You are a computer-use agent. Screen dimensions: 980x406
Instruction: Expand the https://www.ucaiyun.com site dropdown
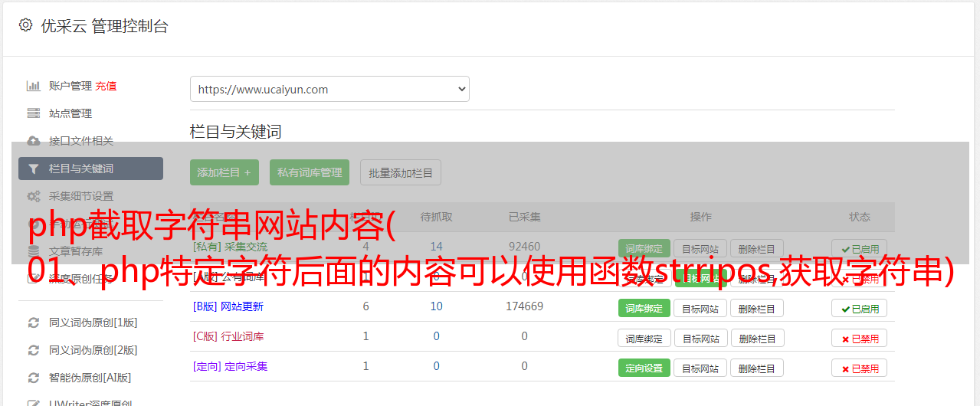tap(329, 89)
